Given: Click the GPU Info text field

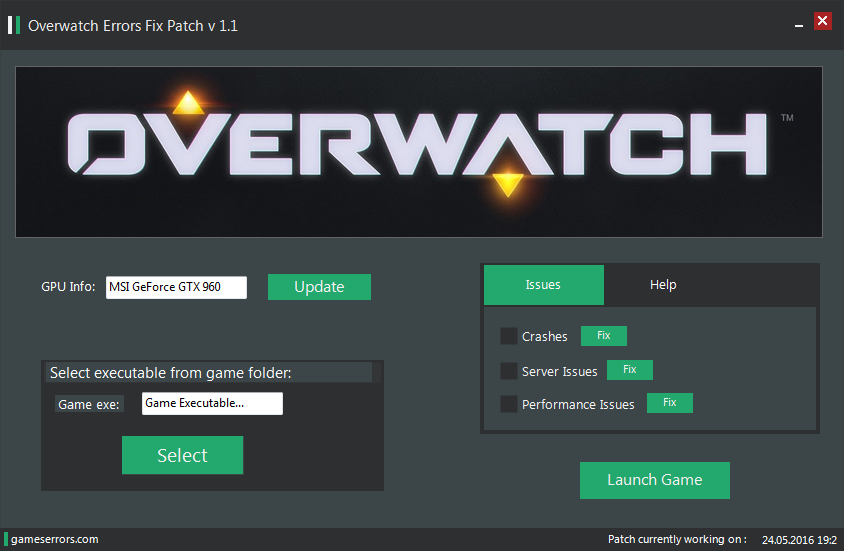Looking at the screenshot, I should tap(177, 287).
